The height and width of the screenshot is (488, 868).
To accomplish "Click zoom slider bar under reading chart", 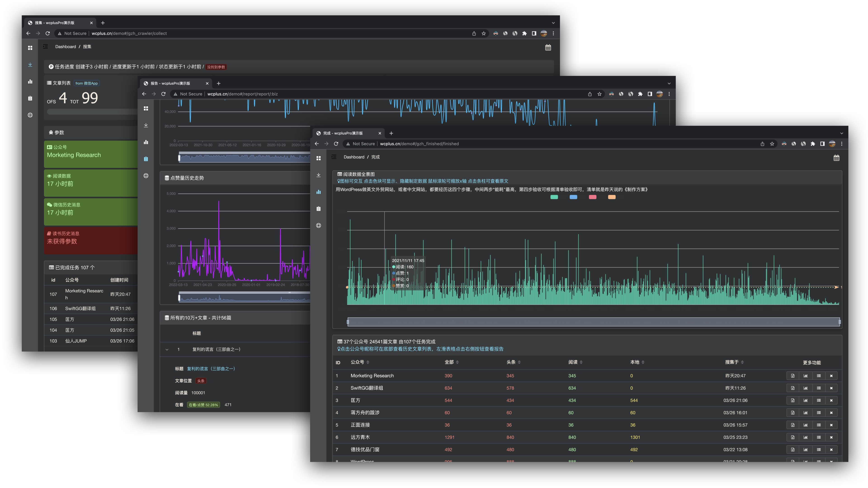I will pyautogui.click(x=593, y=322).
